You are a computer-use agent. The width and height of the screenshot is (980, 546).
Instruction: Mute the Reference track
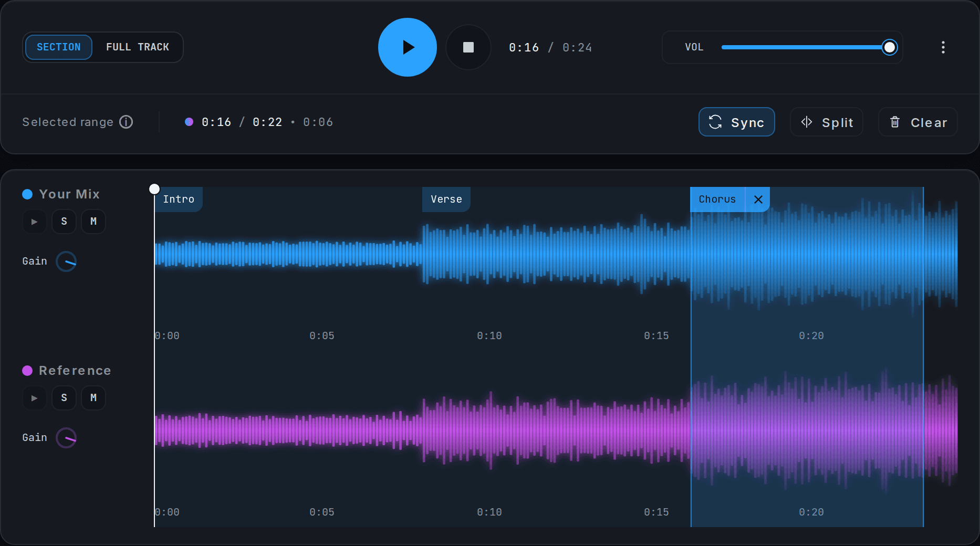click(x=93, y=398)
